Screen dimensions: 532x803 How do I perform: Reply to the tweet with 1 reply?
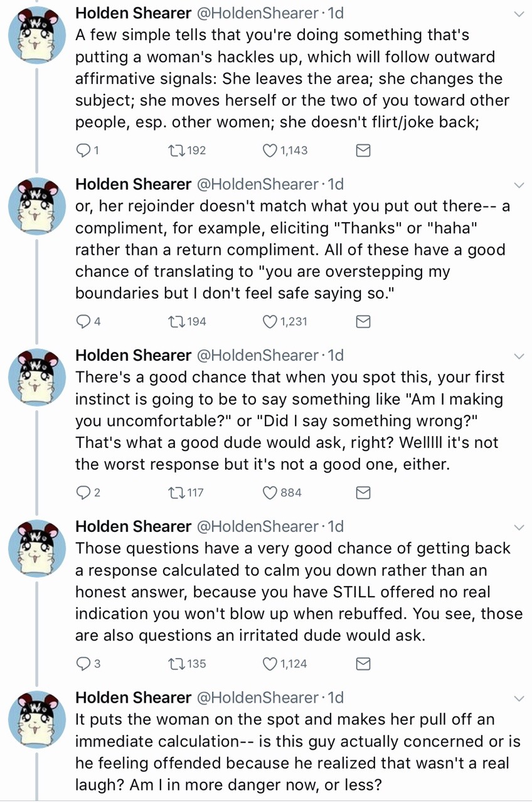(x=83, y=151)
